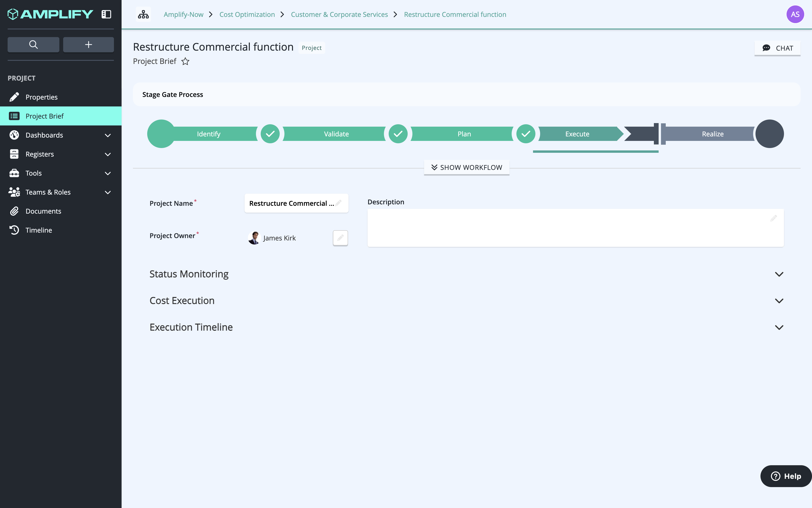Expand the Execution Timeline section

(x=779, y=327)
